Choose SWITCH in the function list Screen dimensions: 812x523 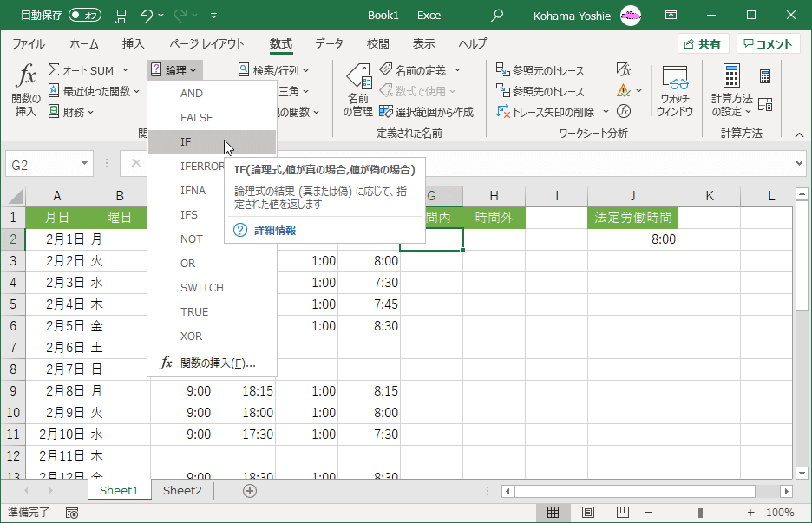212,287
